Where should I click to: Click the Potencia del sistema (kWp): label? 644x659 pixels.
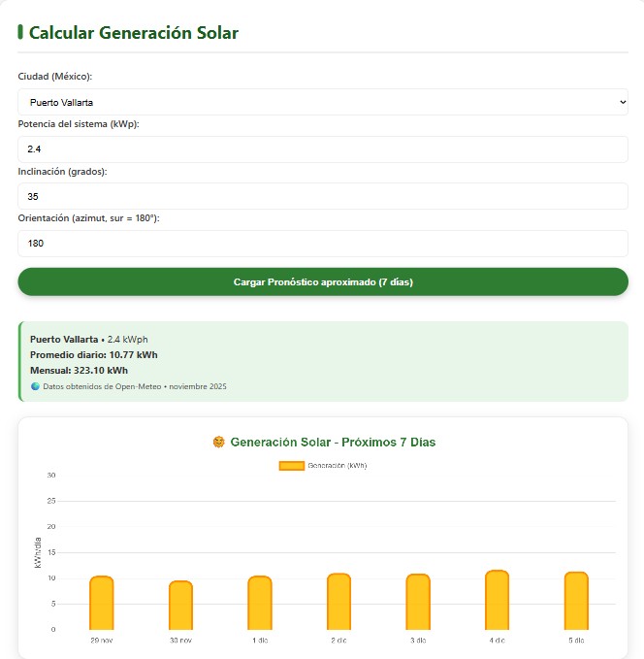[x=79, y=124]
